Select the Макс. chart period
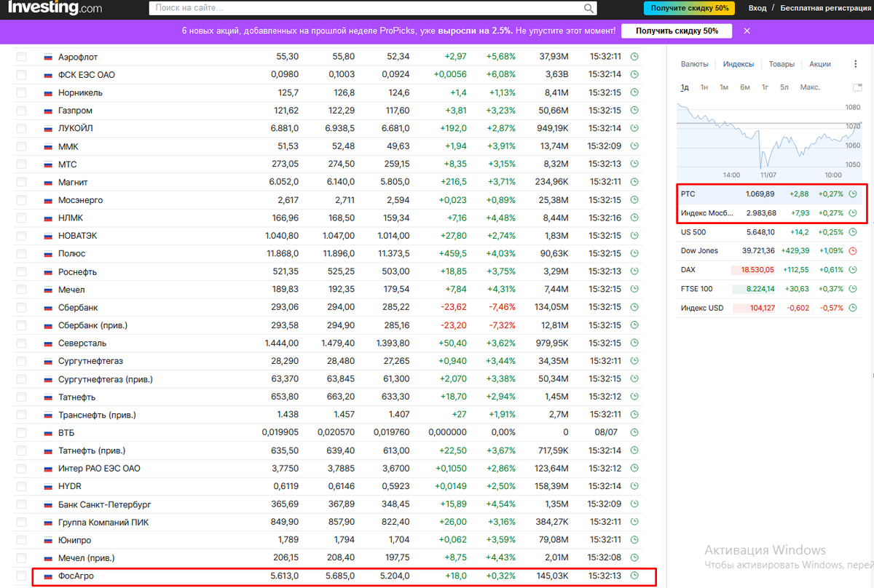The height and width of the screenshot is (588, 874). pyautogui.click(x=810, y=87)
